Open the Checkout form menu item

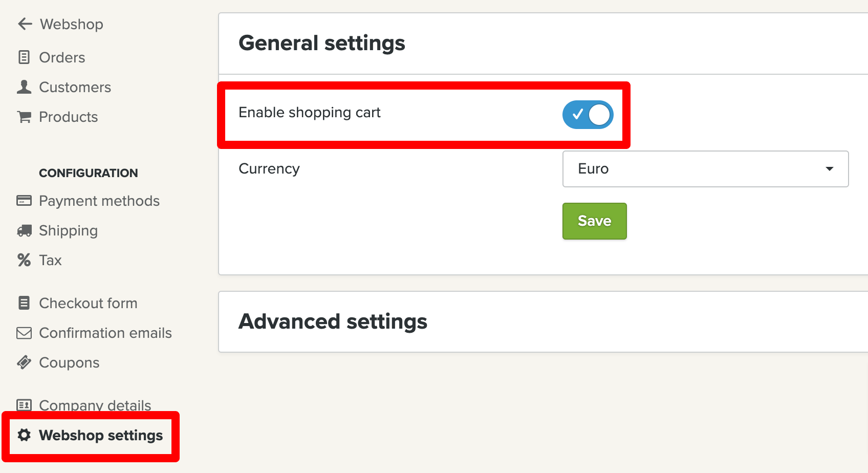click(x=88, y=303)
